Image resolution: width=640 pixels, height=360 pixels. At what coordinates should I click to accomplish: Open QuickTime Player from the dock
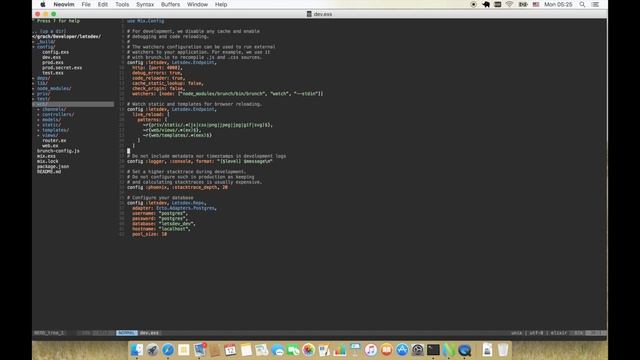464,350
